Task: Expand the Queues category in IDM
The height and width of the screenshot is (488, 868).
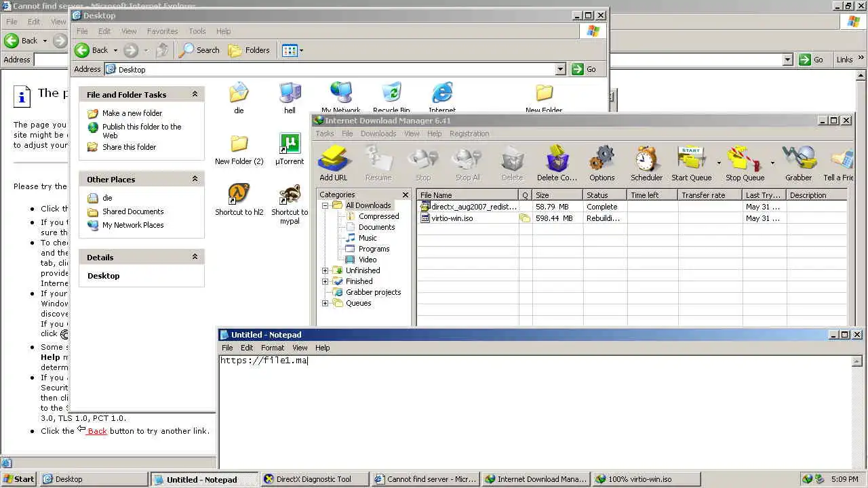Action: click(x=325, y=303)
